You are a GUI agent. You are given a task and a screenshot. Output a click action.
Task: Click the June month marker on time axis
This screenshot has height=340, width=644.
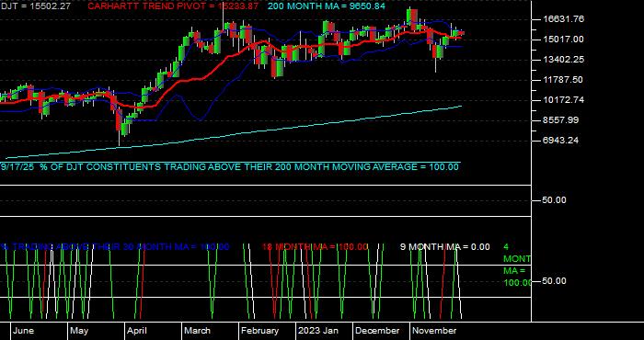point(23,331)
